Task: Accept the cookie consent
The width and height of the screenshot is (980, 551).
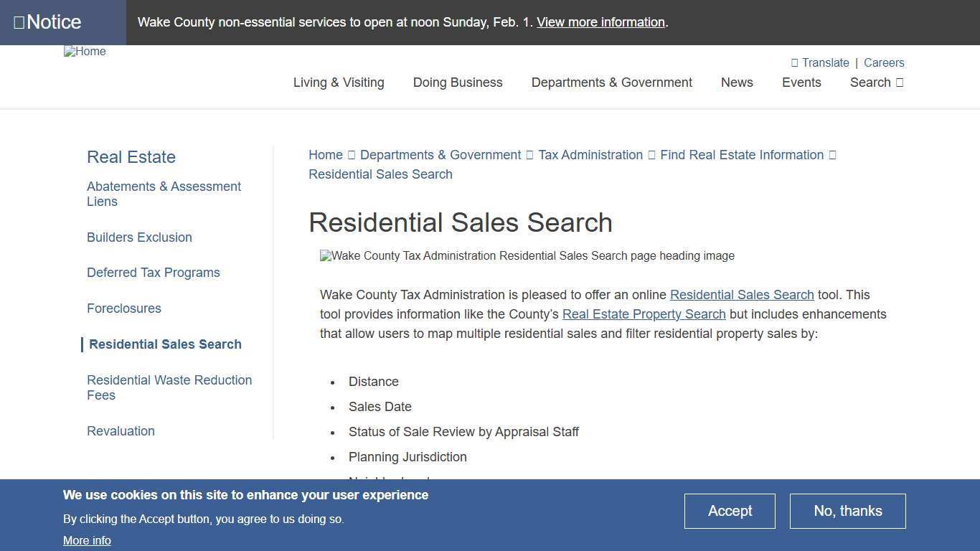Action: pos(730,511)
